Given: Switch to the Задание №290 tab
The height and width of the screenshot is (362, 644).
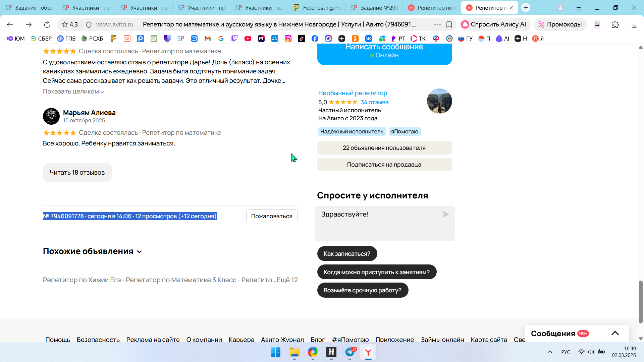Looking at the screenshot, I should click(x=374, y=8).
